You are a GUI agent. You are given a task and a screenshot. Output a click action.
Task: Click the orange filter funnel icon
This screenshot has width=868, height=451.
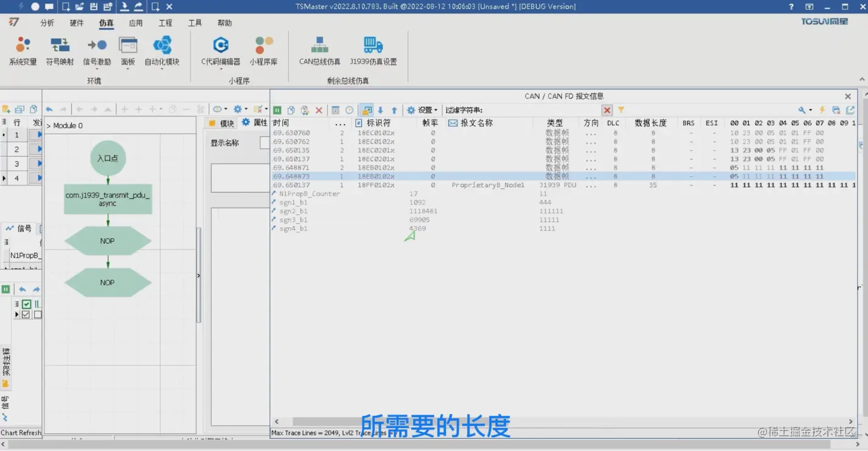point(621,110)
